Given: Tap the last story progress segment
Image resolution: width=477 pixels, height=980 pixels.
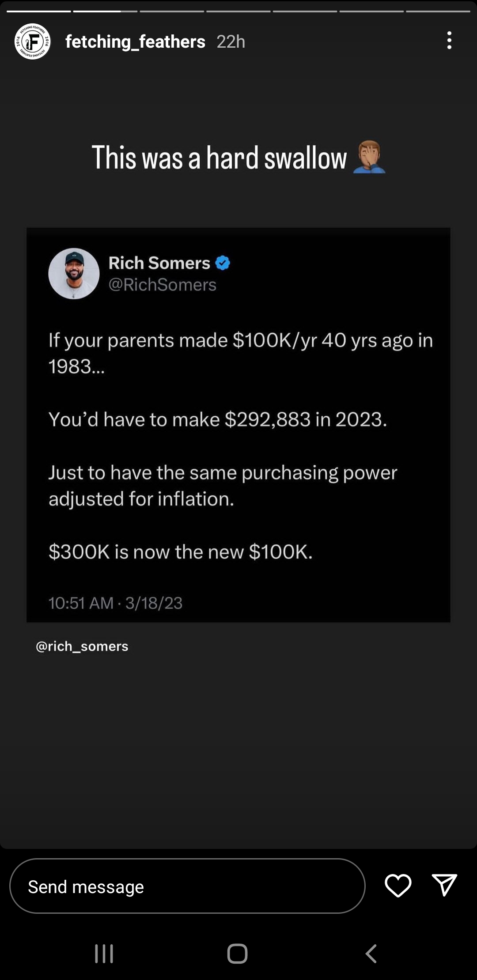Looking at the screenshot, I should pos(438,11).
